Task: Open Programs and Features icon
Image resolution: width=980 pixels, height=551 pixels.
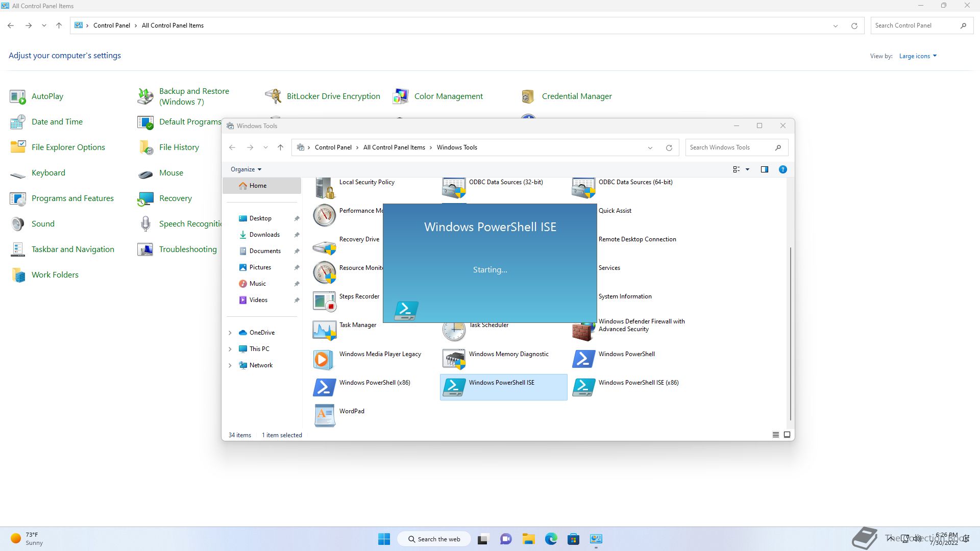Action: coord(18,198)
